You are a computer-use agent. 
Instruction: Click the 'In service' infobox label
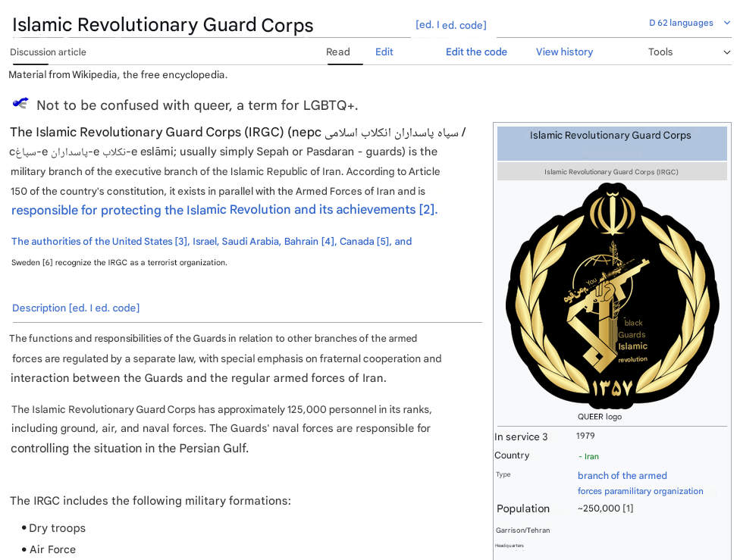(x=521, y=437)
